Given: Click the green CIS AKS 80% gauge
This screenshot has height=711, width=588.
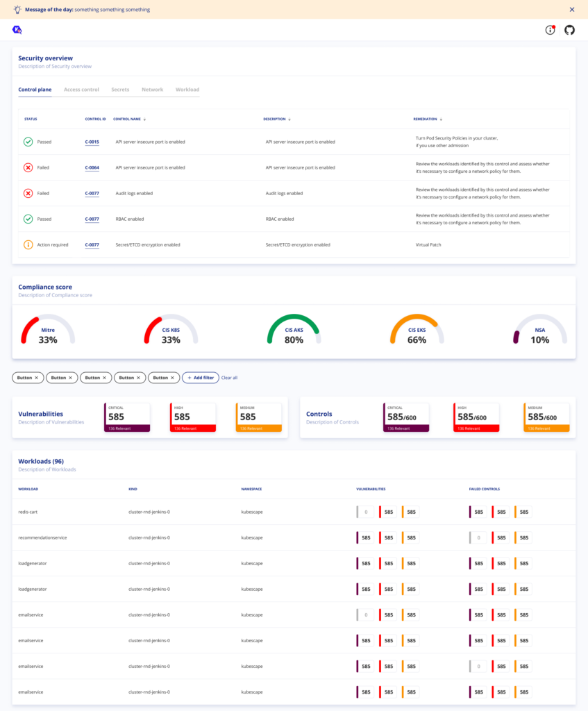Looking at the screenshot, I should point(294,331).
